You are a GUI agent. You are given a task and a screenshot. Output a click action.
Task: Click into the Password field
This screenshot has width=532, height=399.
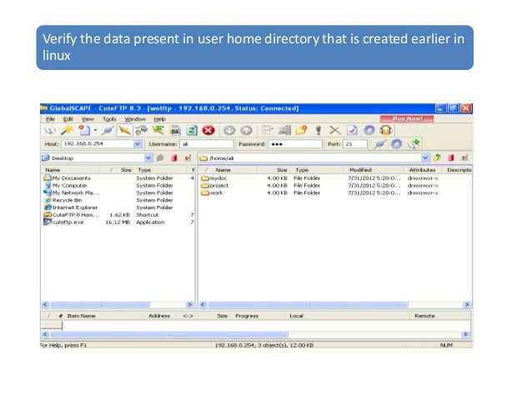click(x=295, y=144)
